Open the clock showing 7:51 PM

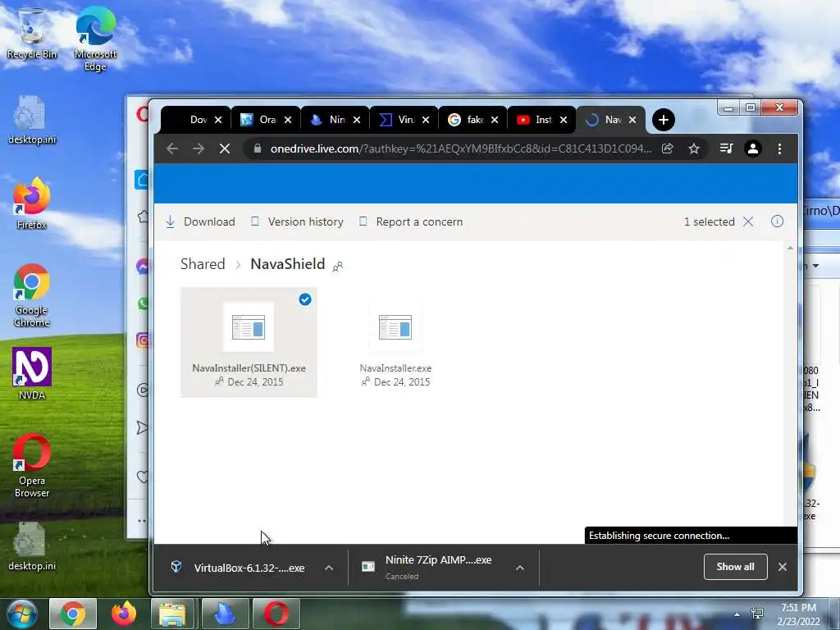(798, 614)
